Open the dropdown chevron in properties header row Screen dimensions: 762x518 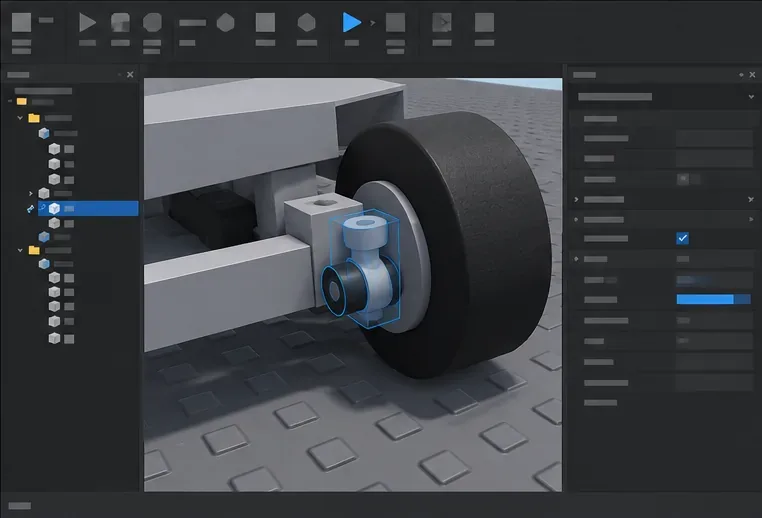[751, 97]
